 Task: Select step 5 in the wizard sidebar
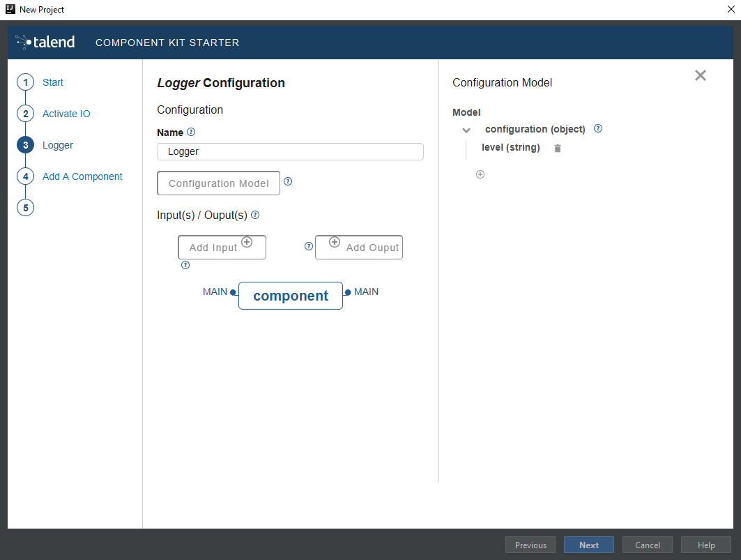pyautogui.click(x=25, y=207)
